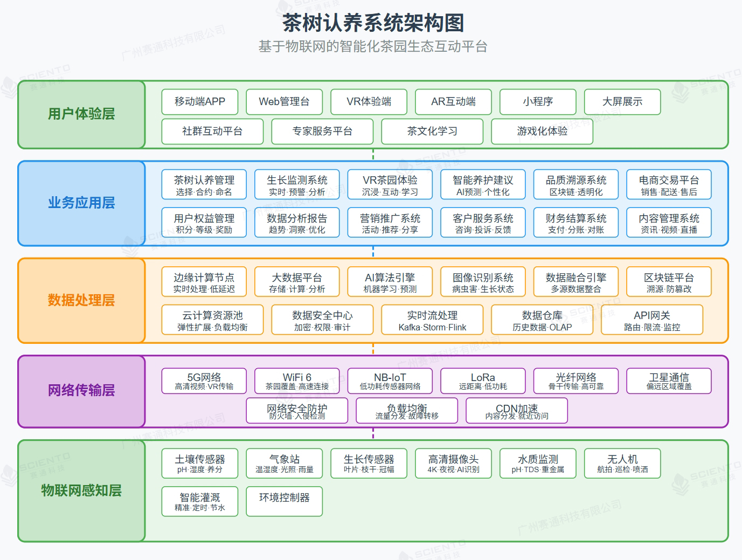
Task: Select the 土壤传感器 box
Action: (x=200, y=464)
